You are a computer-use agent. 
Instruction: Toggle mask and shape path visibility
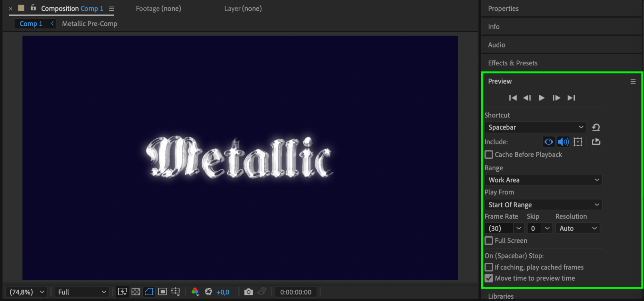[x=149, y=292]
